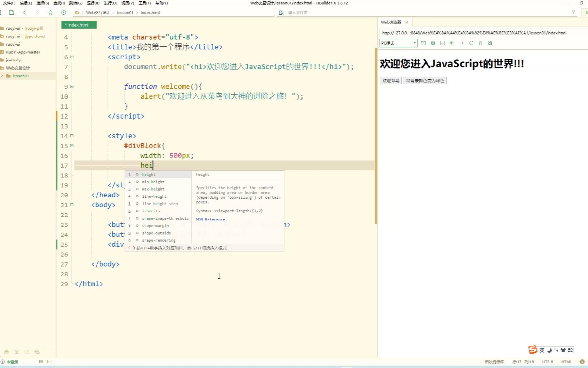
Task: Click the green browser back arrow
Action: 452,43
